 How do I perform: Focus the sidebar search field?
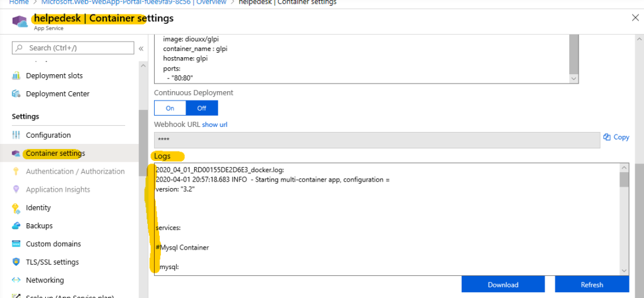pyautogui.click(x=75, y=48)
